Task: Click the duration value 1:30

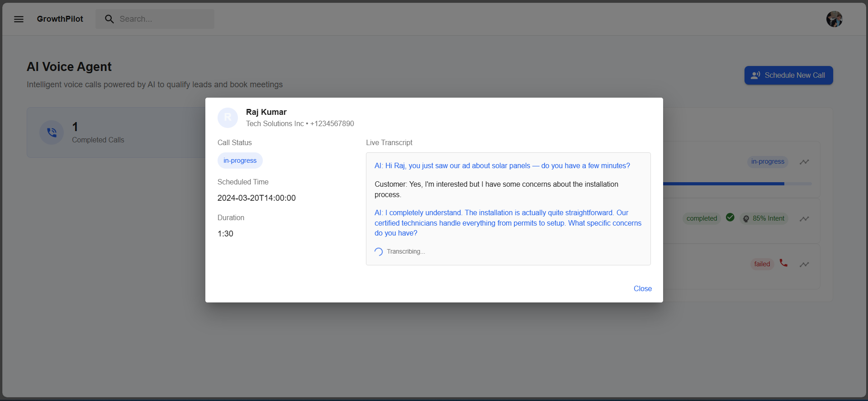Action: (225, 234)
